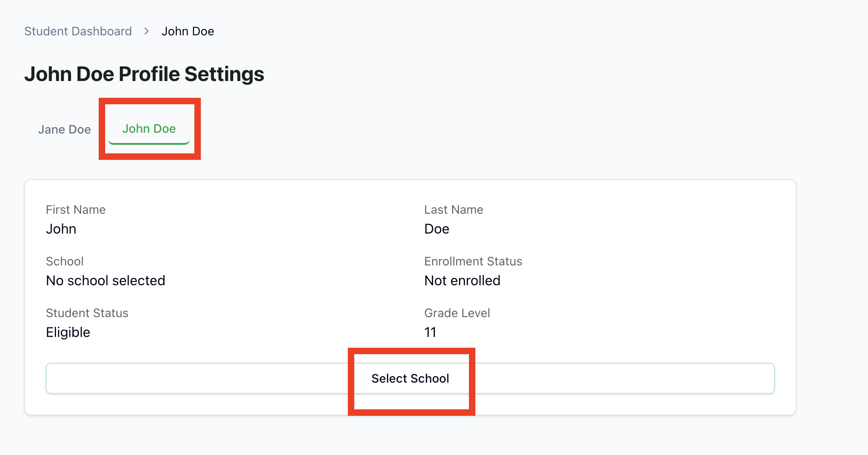Screen dimensions: 868x455
Task: Click the breadcrumb chevron separator arrow
Action: pos(147,31)
